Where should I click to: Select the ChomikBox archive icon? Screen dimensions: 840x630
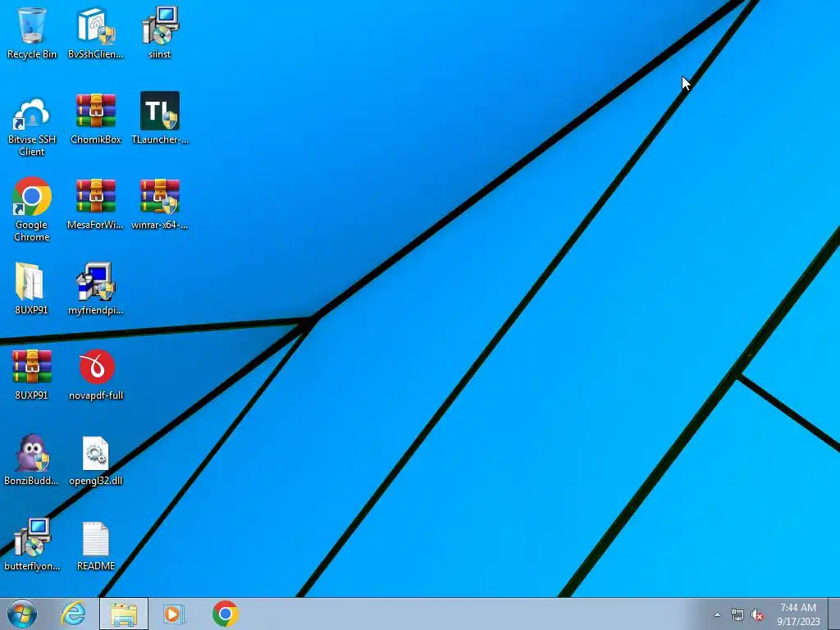[x=95, y=118]
